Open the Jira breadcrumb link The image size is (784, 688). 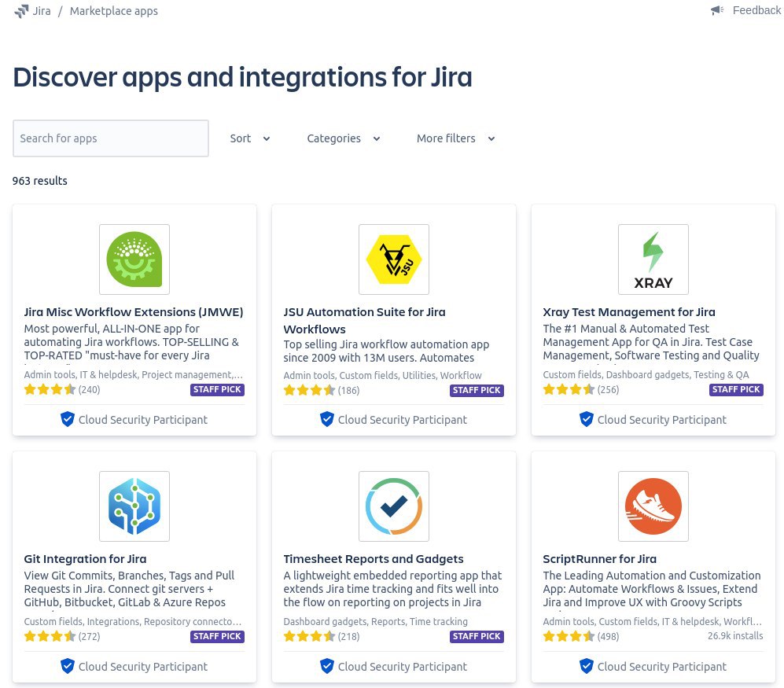point(42,11)
